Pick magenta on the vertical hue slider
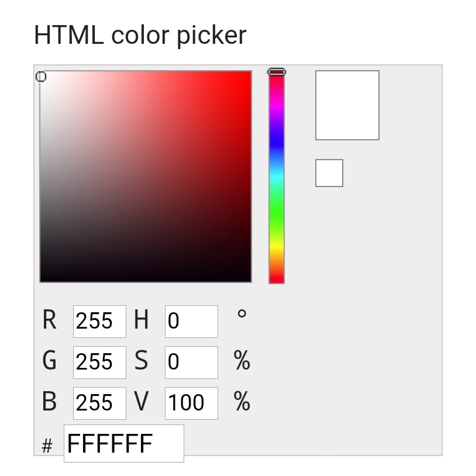The height and width of the screenshot is (476, 476). click(277, 107)
